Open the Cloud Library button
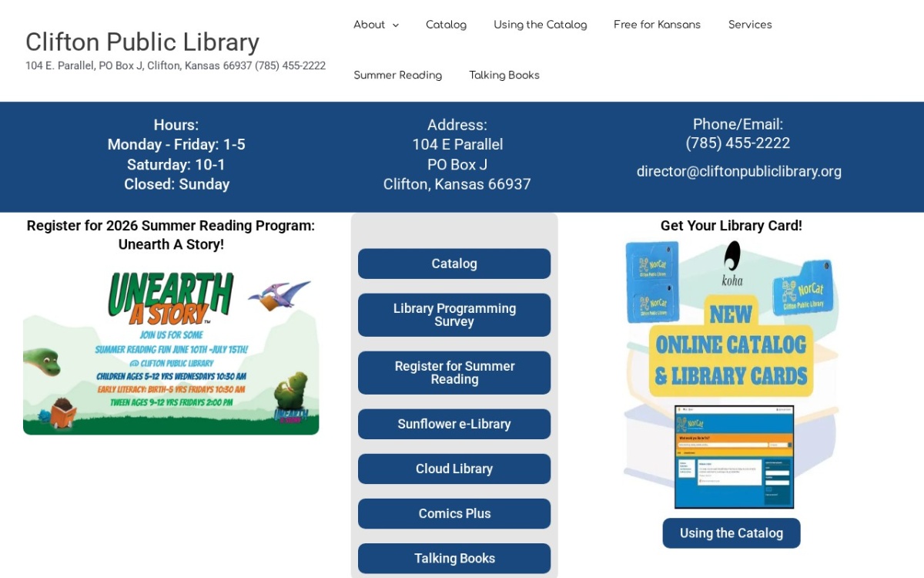This screenshot has width=924, height=578. pos(454,469)
